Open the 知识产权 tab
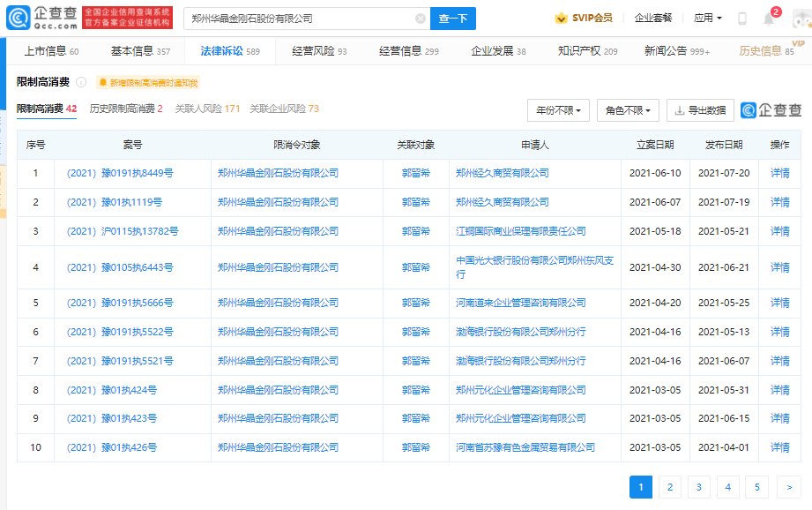 click(588, 51)
